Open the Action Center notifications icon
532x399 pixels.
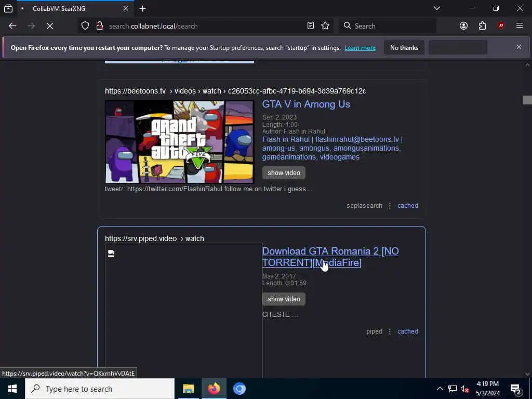tap(515, 389)
